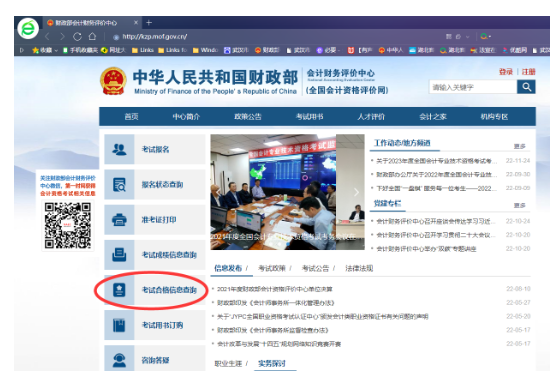Go forward with the browser forward arrow

(63, 36)
